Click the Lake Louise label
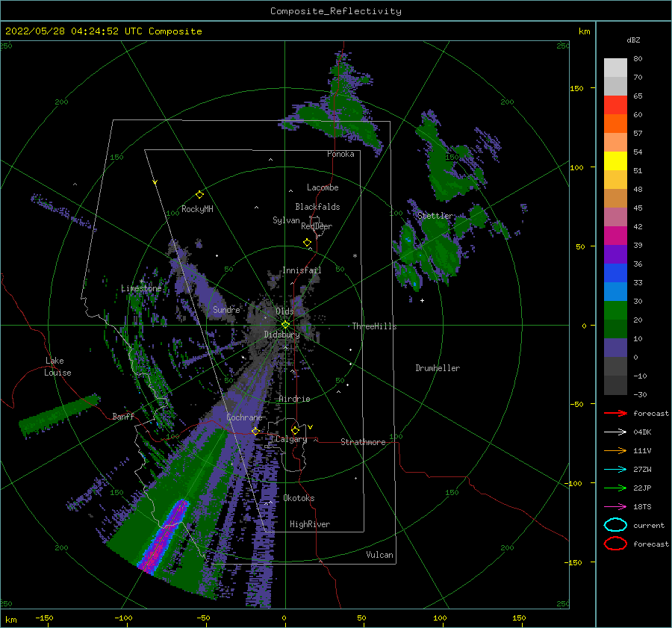 pyautogui.click(x=57, y=367)
